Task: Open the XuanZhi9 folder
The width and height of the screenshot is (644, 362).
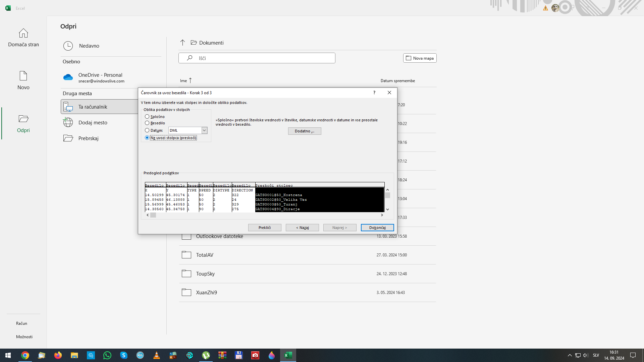Action: click(x=307, y=293)
